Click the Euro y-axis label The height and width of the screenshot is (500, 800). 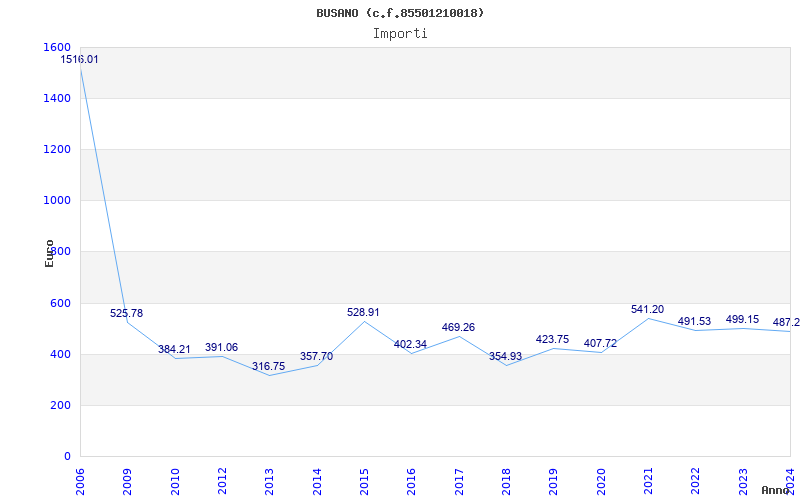[49, 253]
